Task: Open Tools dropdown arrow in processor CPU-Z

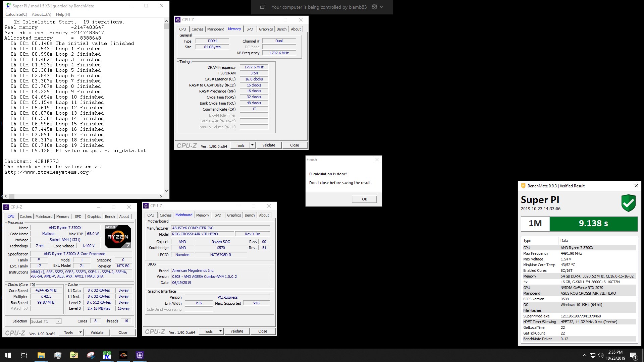Action: pos(81,333)
